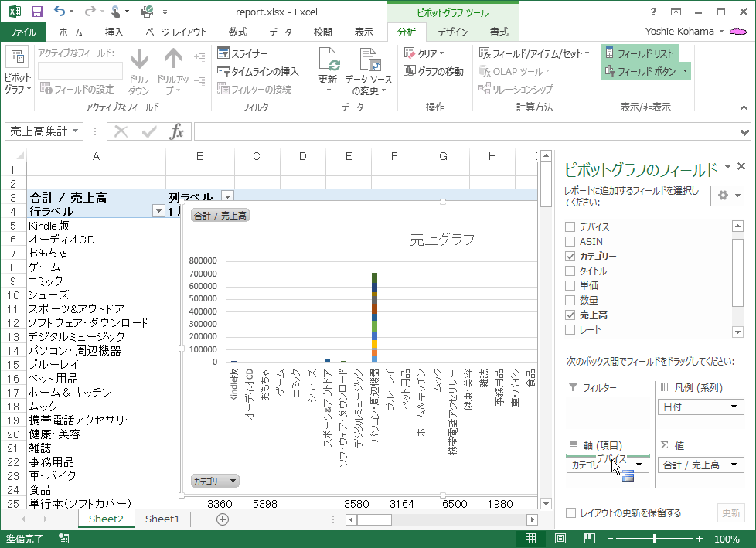The height and width of the screenshot is (548, 756).
Task: Click inside the formula bar input
Action: [x=464, y=131]
